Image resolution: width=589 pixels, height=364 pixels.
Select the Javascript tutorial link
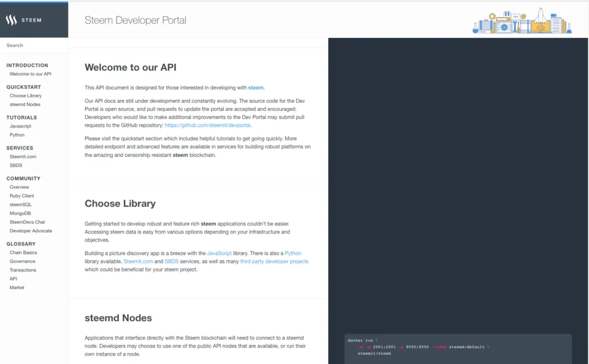[20, 126]
